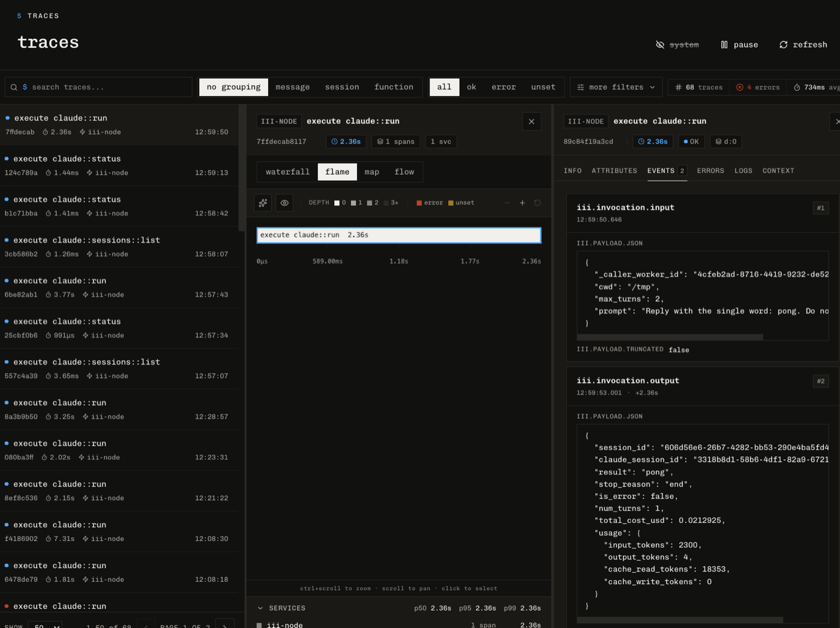Group traces by session

coord(342,87)
